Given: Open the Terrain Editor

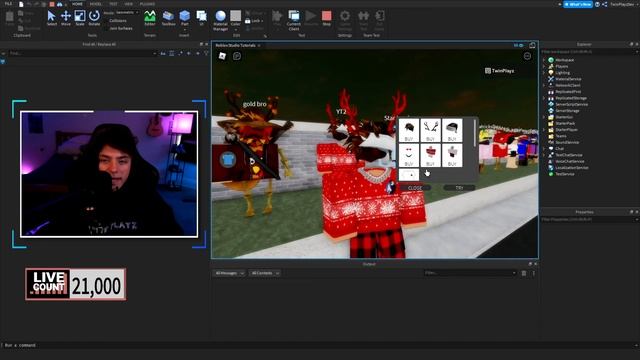Looking at the screenshot, I should click(x=150, y=18).
